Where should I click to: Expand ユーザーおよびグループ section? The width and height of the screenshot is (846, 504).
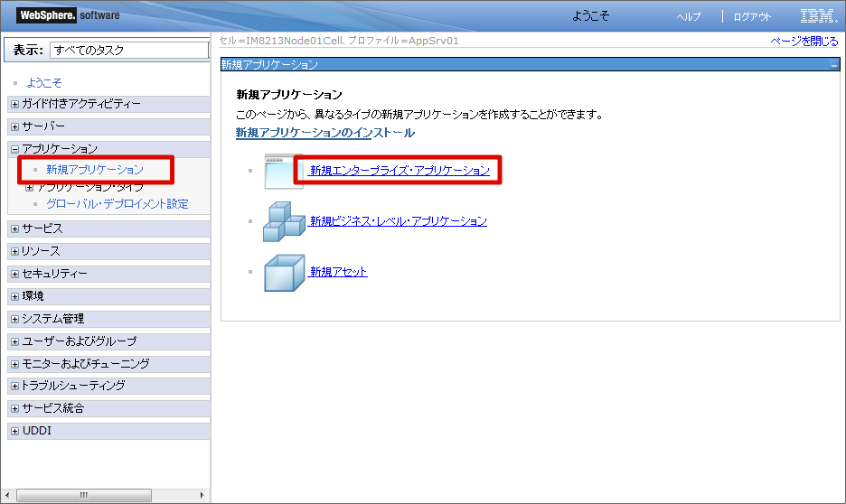[x=15, y=342]
